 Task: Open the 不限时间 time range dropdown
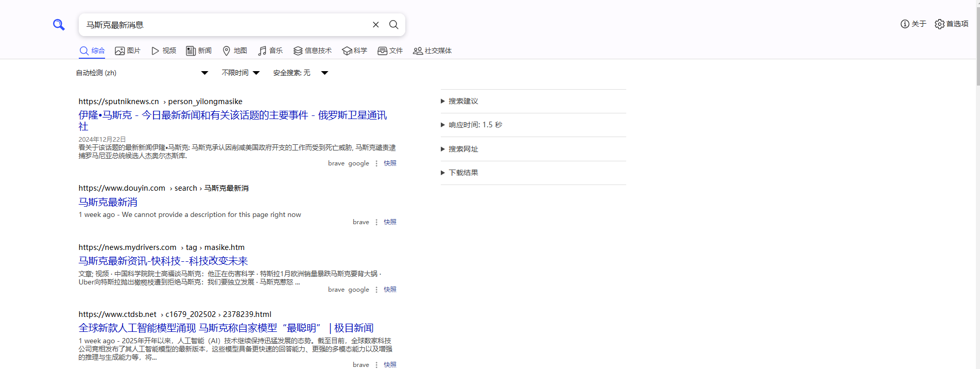click(x=240, y=73)
